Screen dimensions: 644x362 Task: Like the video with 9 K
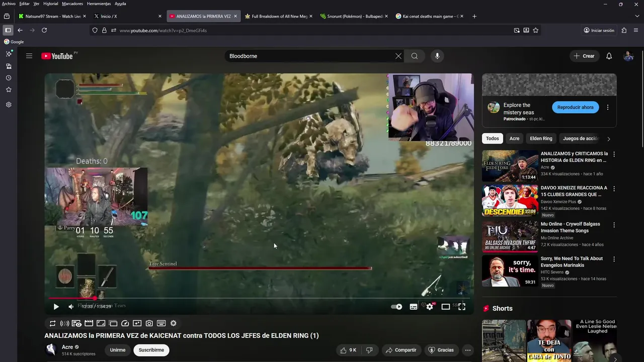pos(348,350)
